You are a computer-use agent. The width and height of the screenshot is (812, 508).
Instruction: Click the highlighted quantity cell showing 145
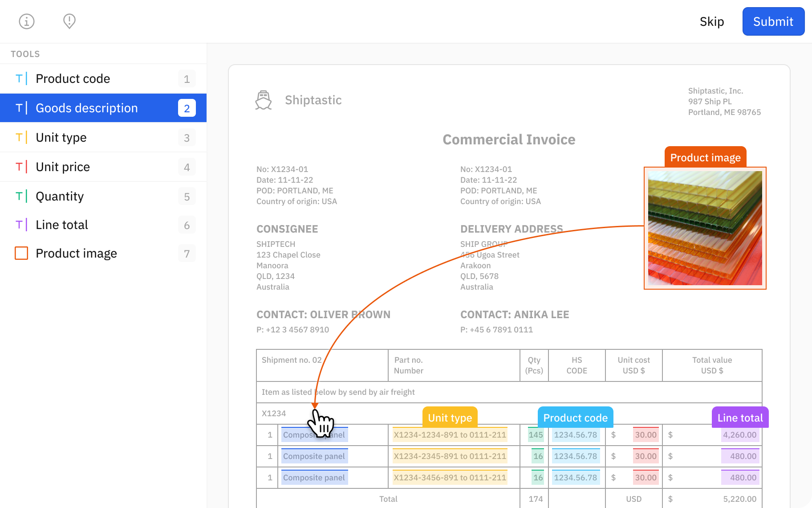[x=536, y=434]
